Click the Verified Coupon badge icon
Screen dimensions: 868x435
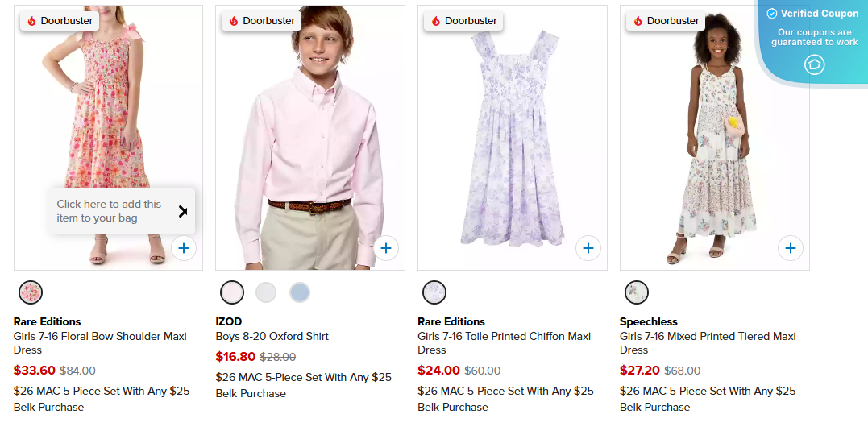814,64
